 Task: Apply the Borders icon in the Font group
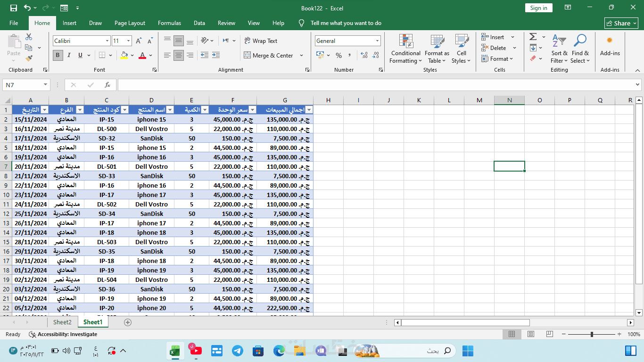coord(102,55)
